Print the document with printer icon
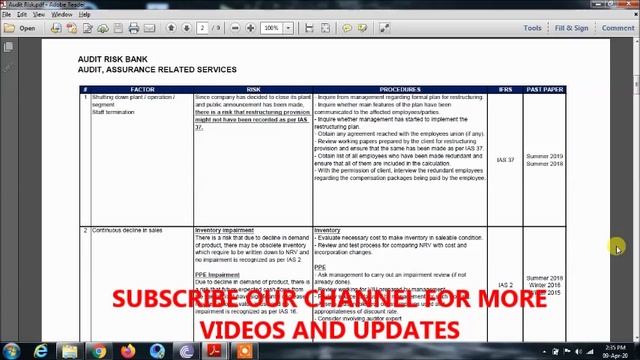640x360 pixels. tap(134, 28)
